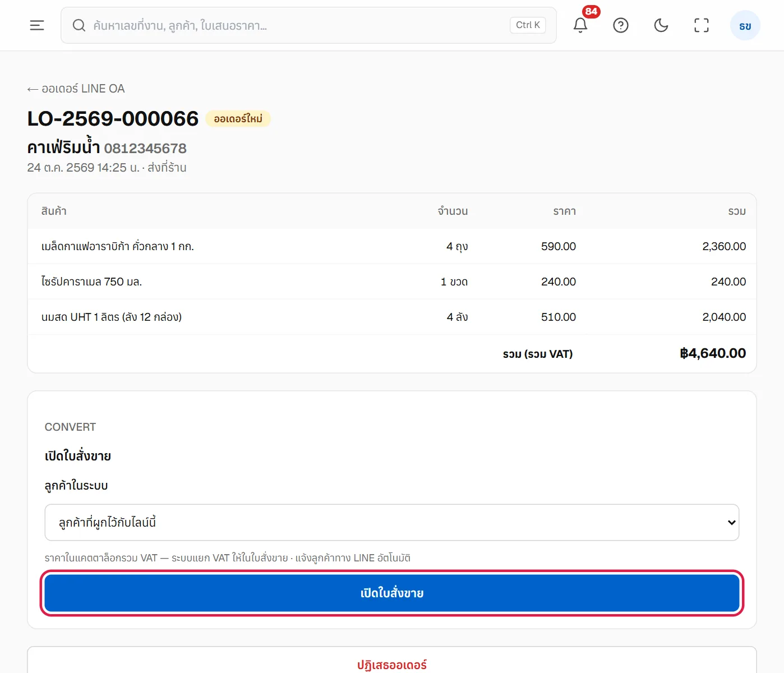784x673 pixels.
Task: Click the Ctrl K shortcut hint
Action: pos(528,25)
